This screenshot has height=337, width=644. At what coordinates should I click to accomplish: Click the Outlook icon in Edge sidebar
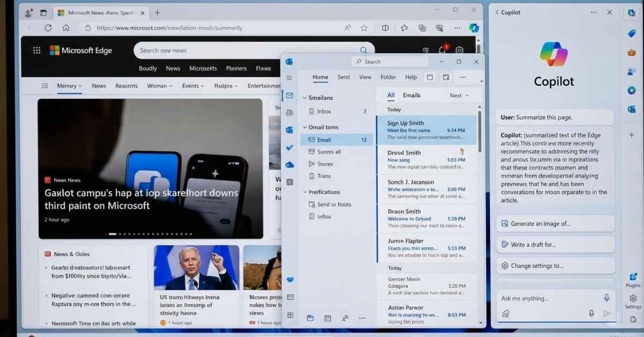click(632, 109)
